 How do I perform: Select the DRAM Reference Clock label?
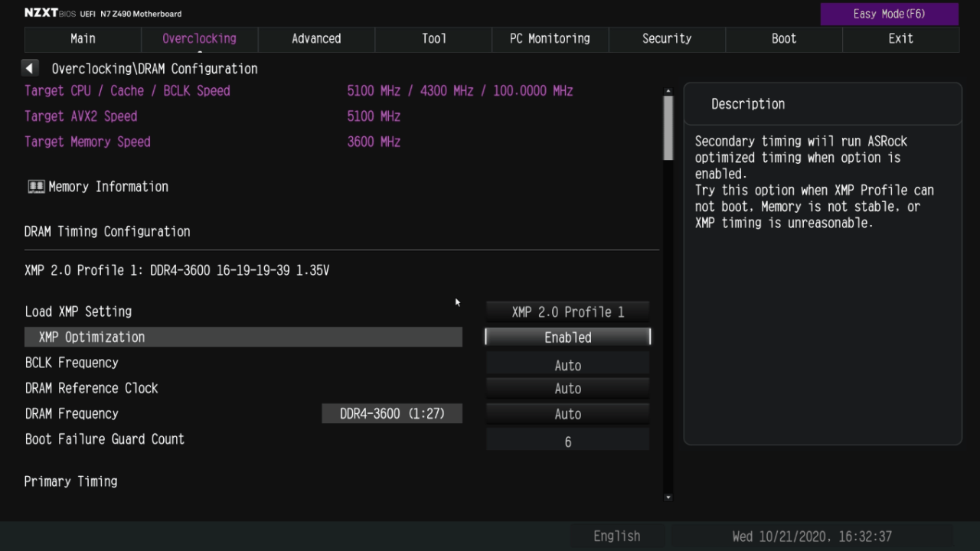tap(91, 388)
